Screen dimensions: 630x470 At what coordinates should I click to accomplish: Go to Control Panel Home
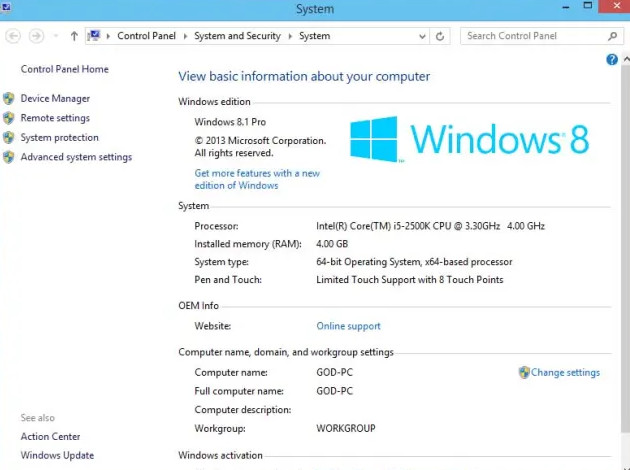pyautogui.click(x=65, y=69)
